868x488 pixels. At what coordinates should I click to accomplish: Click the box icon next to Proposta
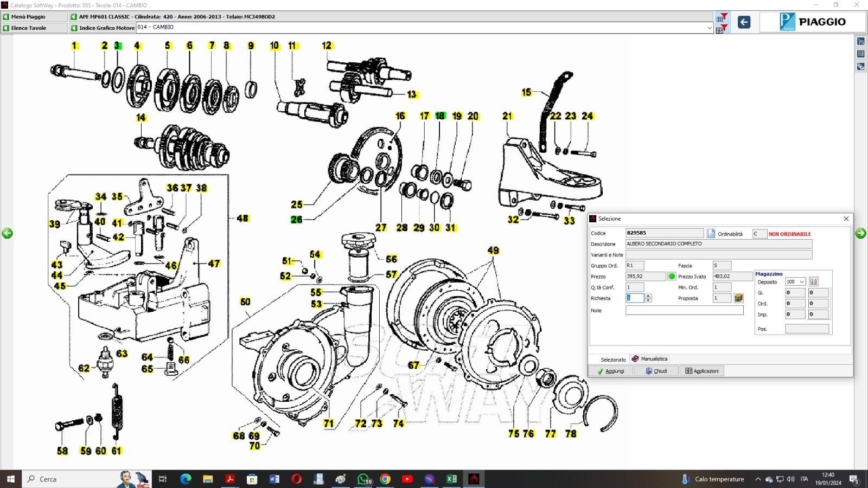(x=738, y=298)
